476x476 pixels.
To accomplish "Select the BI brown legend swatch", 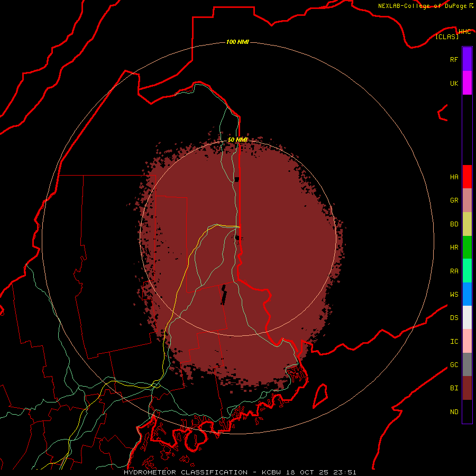I will pos(467,388).
